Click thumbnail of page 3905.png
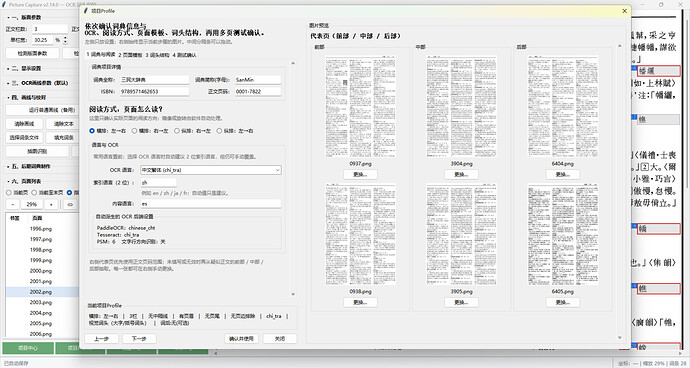The height and width of the screenshot is (368, 690). click(x=462, y=235)
